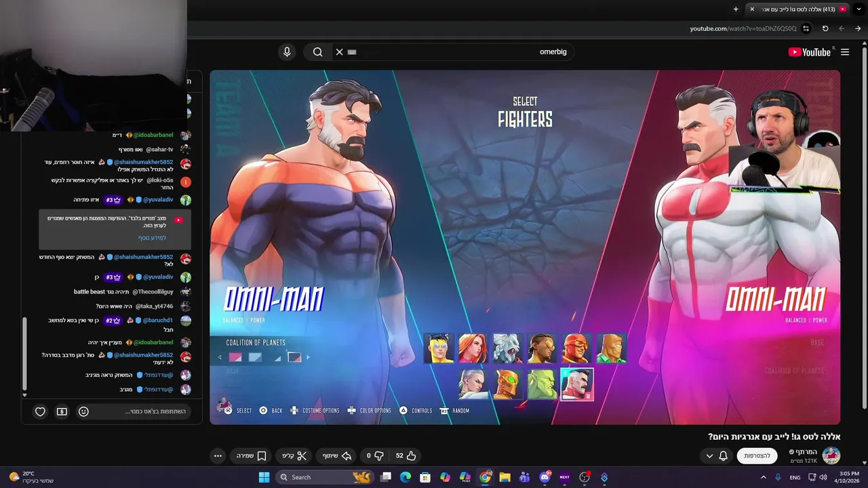This screenshot has height=488, width=868.
Task: Open the YouTube hamburger guide menu
Action: pos(845,52)
